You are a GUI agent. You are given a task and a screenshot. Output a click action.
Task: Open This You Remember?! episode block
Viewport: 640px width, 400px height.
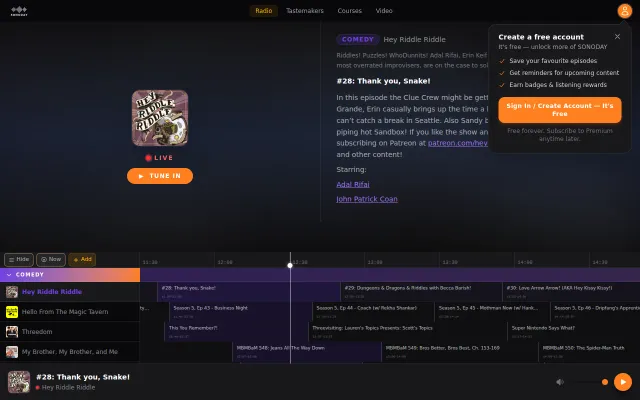coord(236,332)
